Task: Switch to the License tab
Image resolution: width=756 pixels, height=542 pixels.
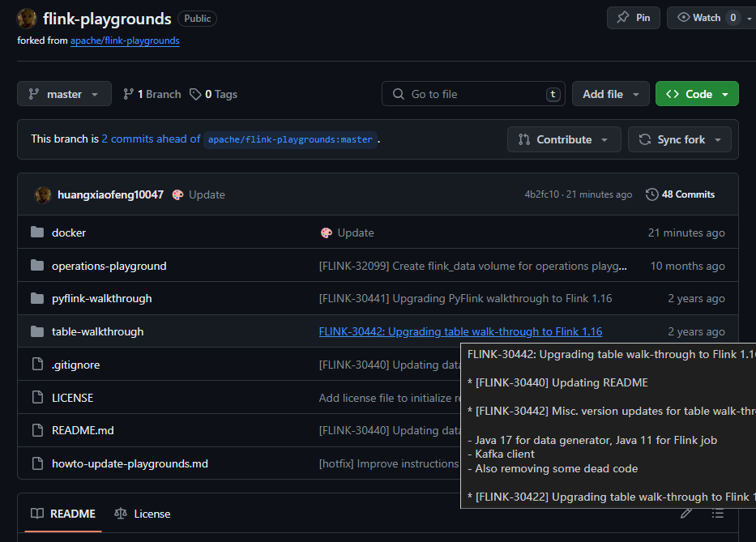Action: click(143, 514)
